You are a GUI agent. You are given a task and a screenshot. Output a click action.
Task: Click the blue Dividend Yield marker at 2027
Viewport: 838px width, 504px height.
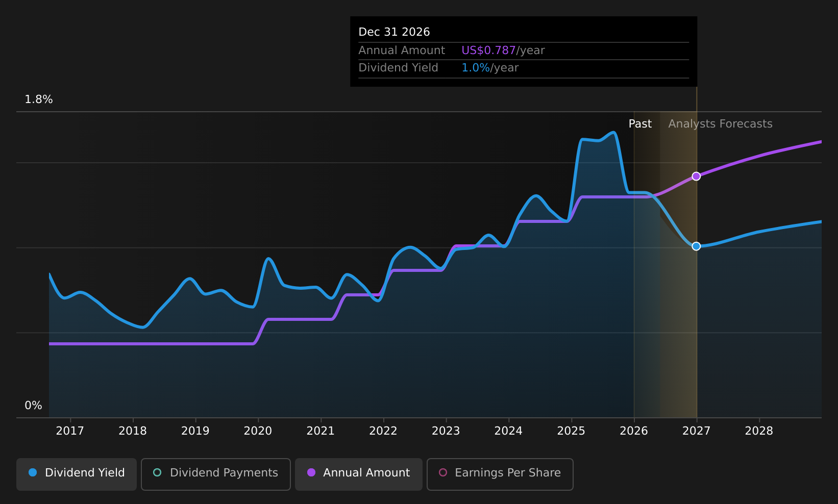click(x=696, y=246)
